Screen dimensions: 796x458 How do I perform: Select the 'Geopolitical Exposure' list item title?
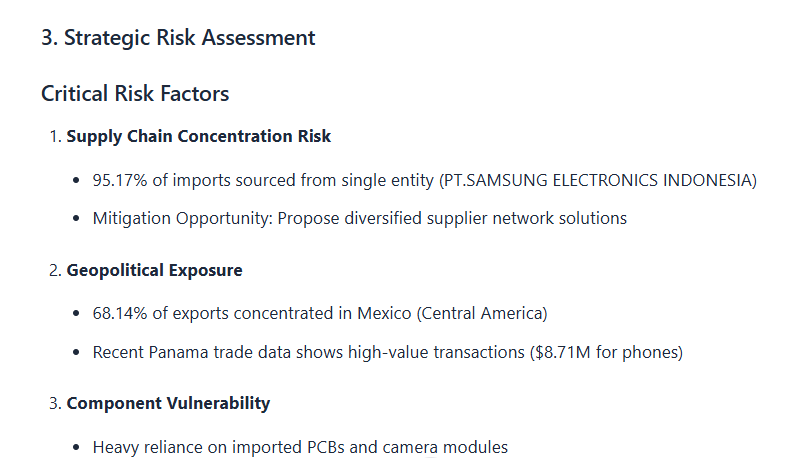pos(154,271)
